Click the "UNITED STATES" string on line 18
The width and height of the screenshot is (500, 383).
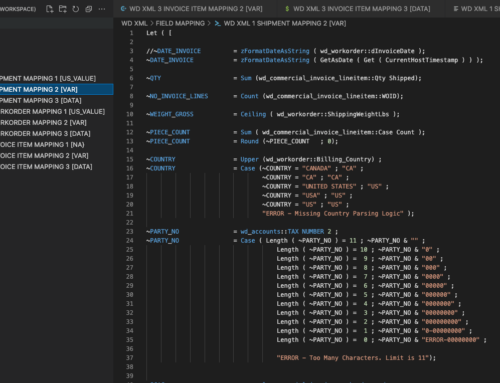point(329,186)
